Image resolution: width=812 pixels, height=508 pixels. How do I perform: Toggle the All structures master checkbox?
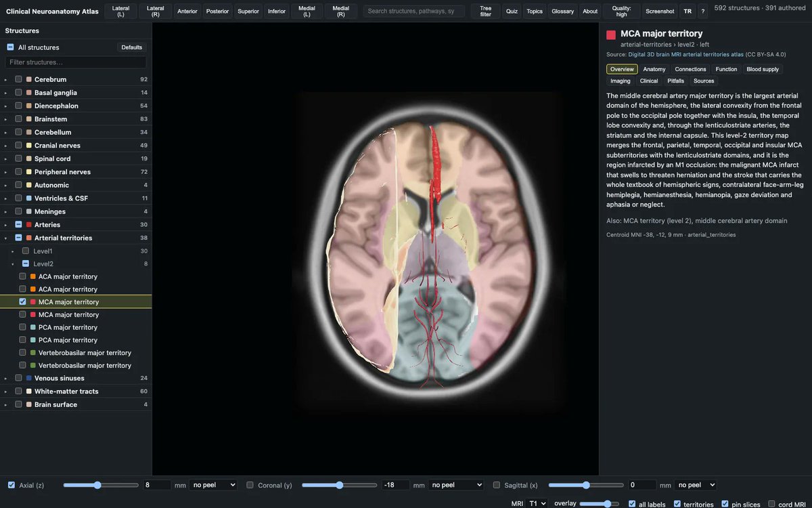click(10, 47)
